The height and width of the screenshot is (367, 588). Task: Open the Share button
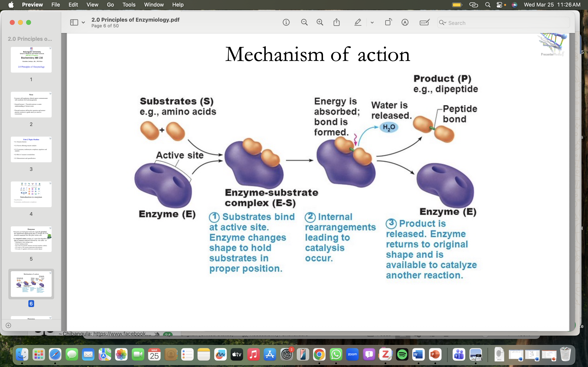(336, 23)
